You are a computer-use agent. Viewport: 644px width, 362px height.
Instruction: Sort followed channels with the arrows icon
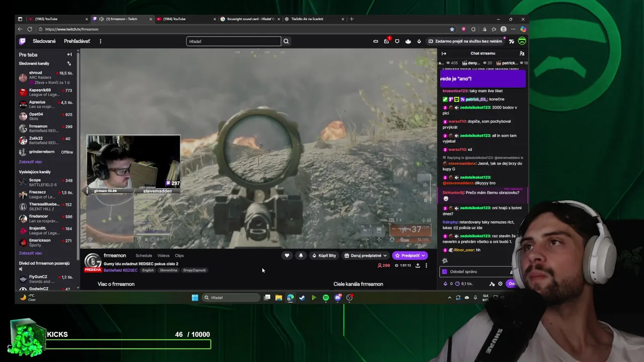click(69, 63)
